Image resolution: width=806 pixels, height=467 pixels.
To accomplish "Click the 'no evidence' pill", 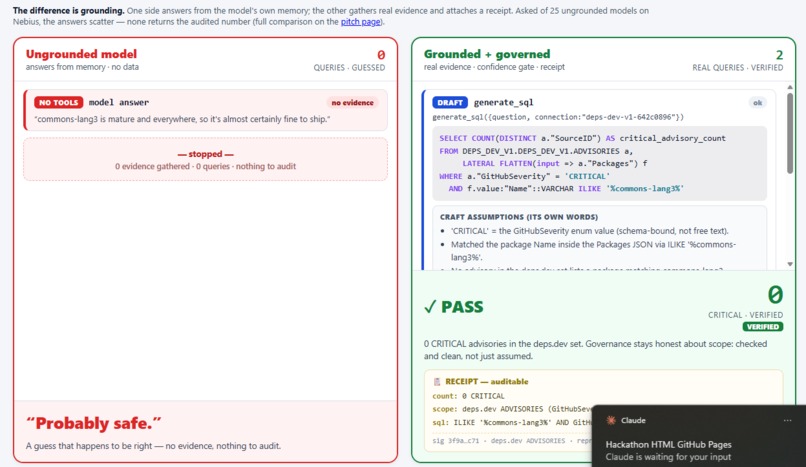I will (352, 103).
